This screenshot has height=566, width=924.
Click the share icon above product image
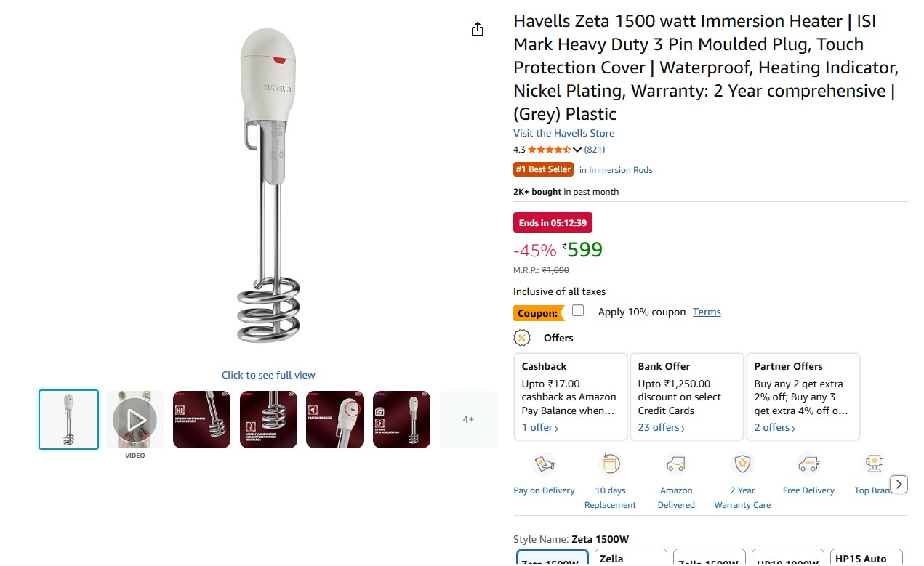coord(477,29)
